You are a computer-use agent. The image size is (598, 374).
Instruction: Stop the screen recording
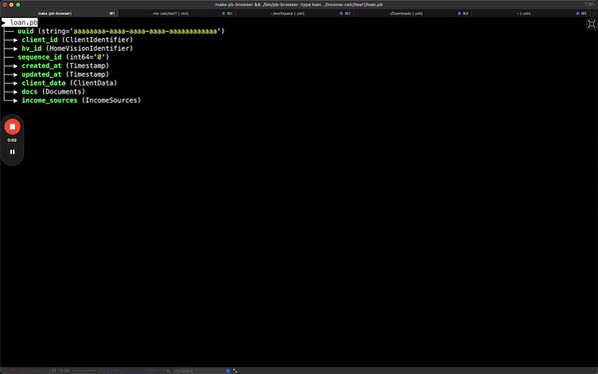point(12,127)
